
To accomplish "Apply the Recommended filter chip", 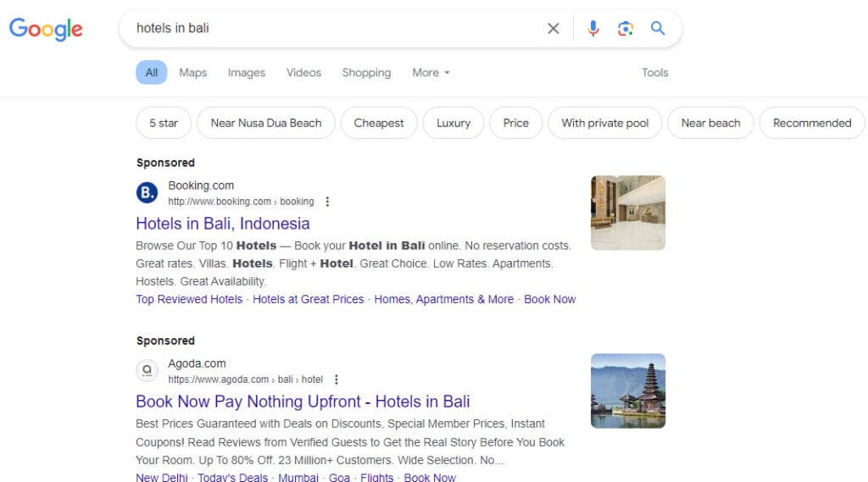I will pos(811,123).
